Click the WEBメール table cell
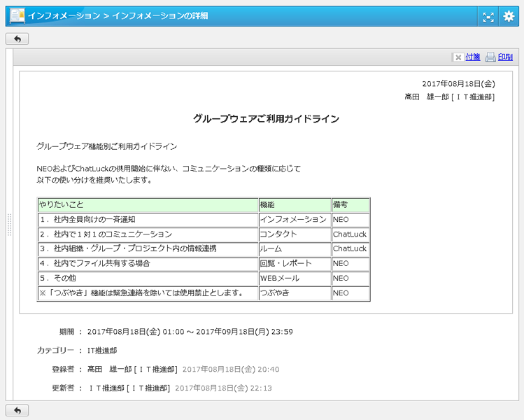524x420 pixels. [x=280, y=279]
